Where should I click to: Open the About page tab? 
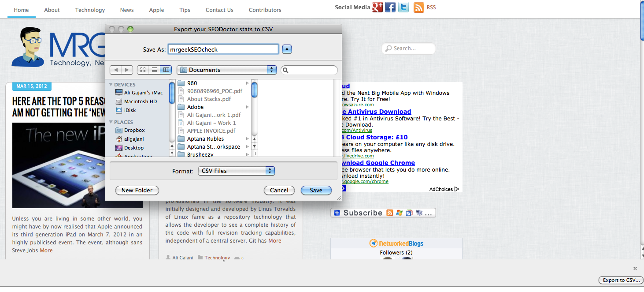click(x=52, y=10)
